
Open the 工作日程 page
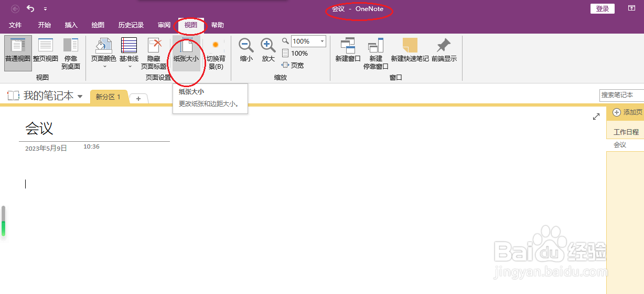pos(626,132)
